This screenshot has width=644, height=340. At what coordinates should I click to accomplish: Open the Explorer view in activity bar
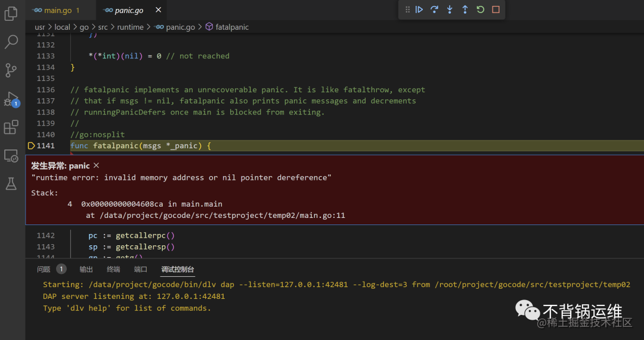click(11, 14)
